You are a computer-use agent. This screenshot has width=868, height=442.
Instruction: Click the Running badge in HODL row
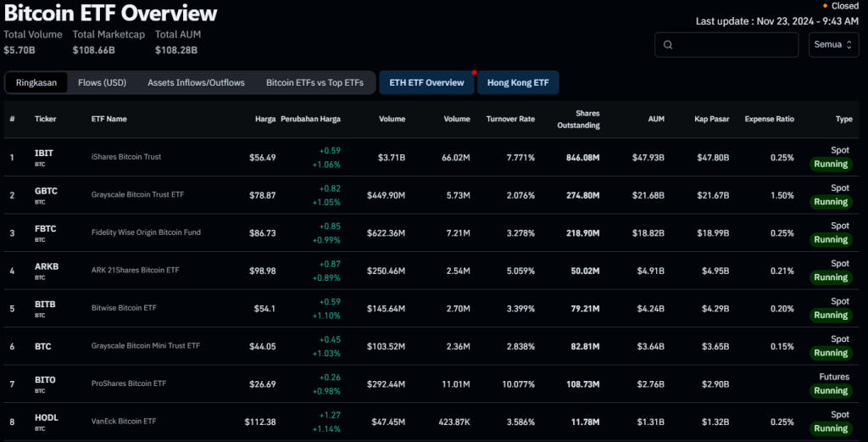tap(831, 428)
